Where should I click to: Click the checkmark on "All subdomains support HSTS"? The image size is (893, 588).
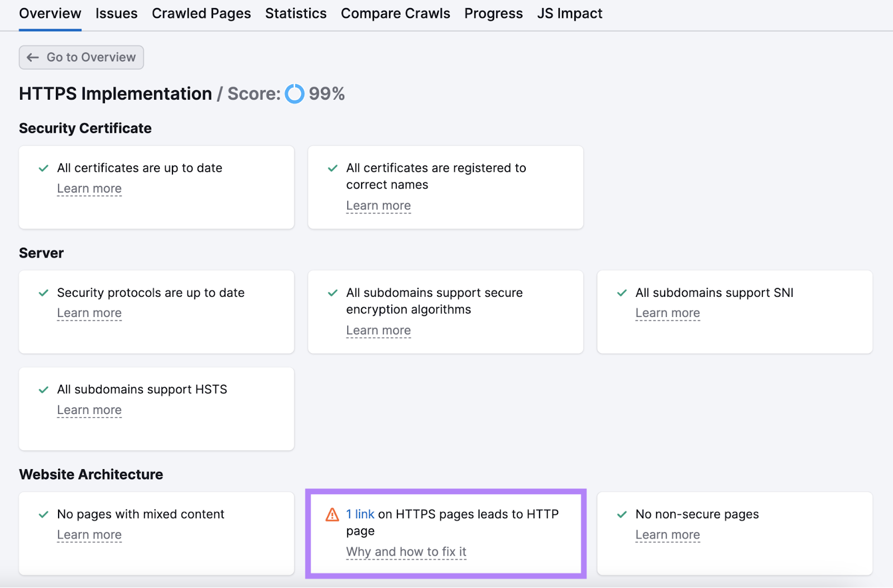[43, 389]
